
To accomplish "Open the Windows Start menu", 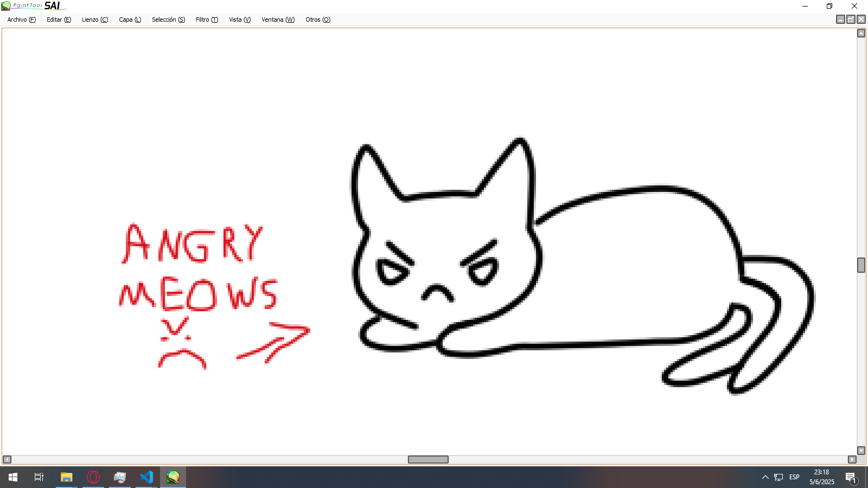I will (13, 477).
